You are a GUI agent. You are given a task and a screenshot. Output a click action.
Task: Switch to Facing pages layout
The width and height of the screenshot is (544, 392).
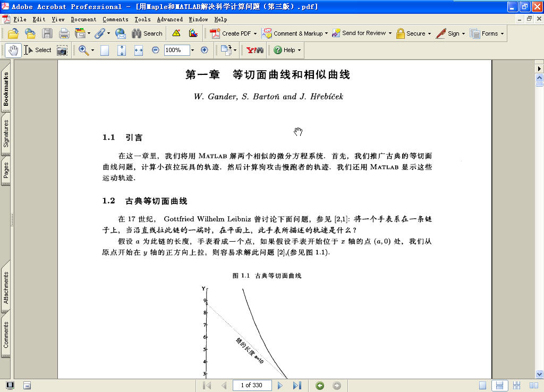pyautogui.click(x=533, y=386)
